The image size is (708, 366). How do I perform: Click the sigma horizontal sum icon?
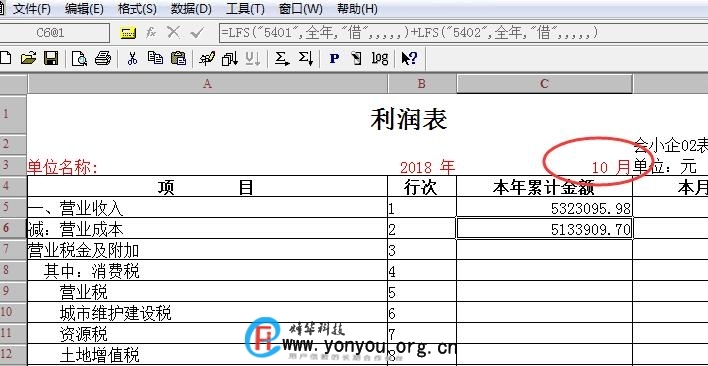click(282, 58)
